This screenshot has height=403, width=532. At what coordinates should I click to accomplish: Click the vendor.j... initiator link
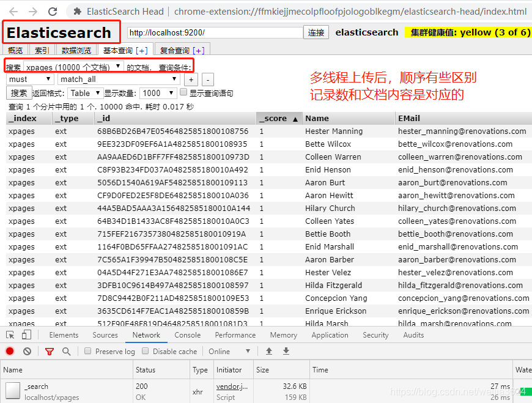(x=232, y=386)
